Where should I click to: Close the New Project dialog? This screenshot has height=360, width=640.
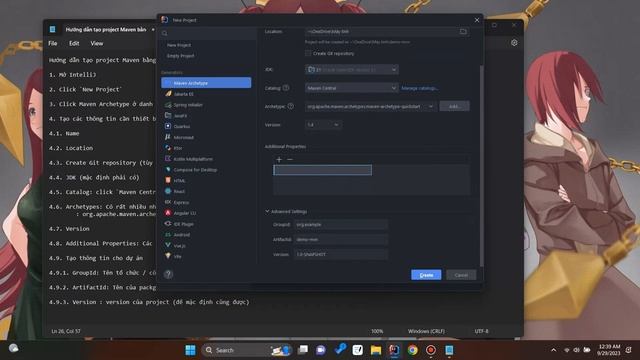click(477, 20)
